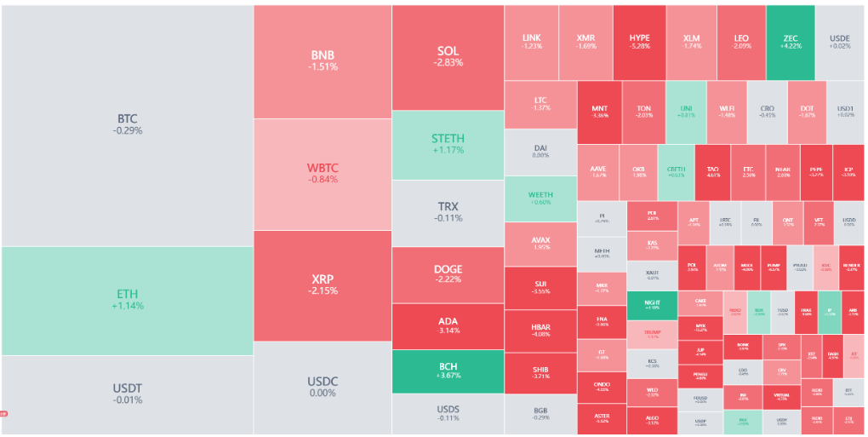Viewport: 868px width, 437px height.
Task: Click the BNB tile showing -1.51%
Action: coord(323,61)
